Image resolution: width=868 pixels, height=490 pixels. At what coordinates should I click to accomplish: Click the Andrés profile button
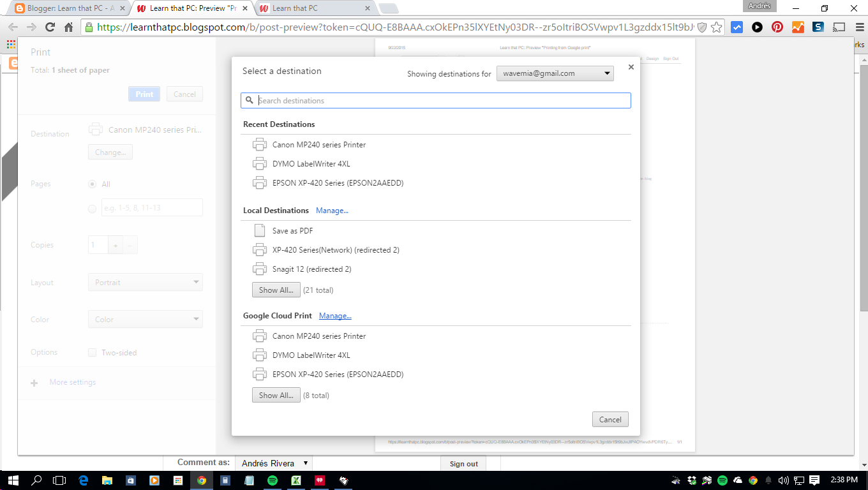point(760,6)
